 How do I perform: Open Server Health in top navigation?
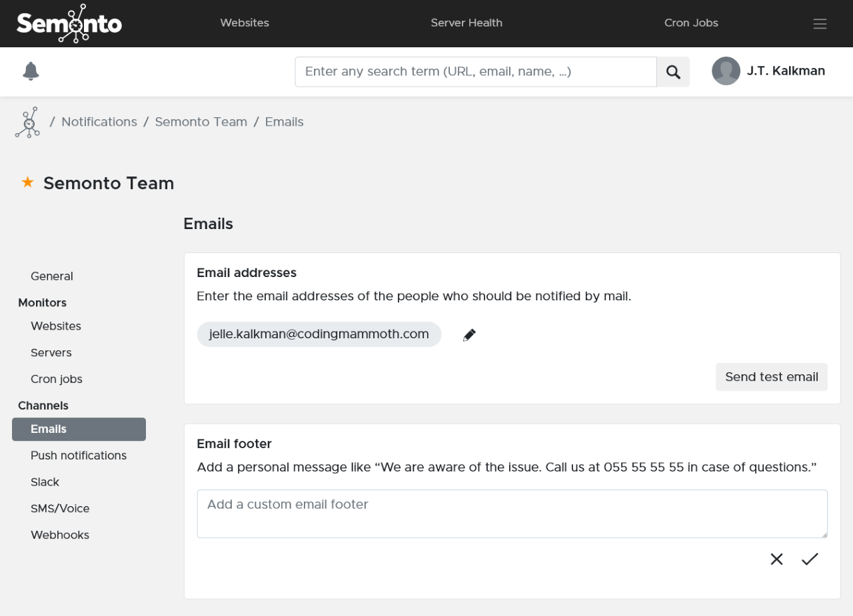coord(466,23)
